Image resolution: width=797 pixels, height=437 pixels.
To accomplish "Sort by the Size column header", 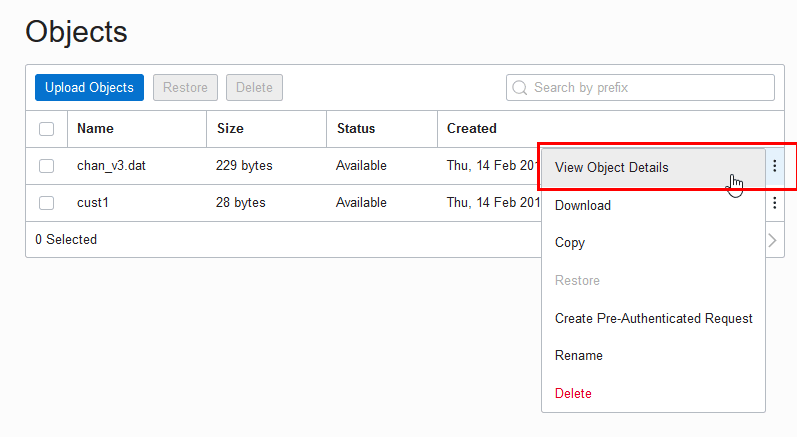I will 230,129.
